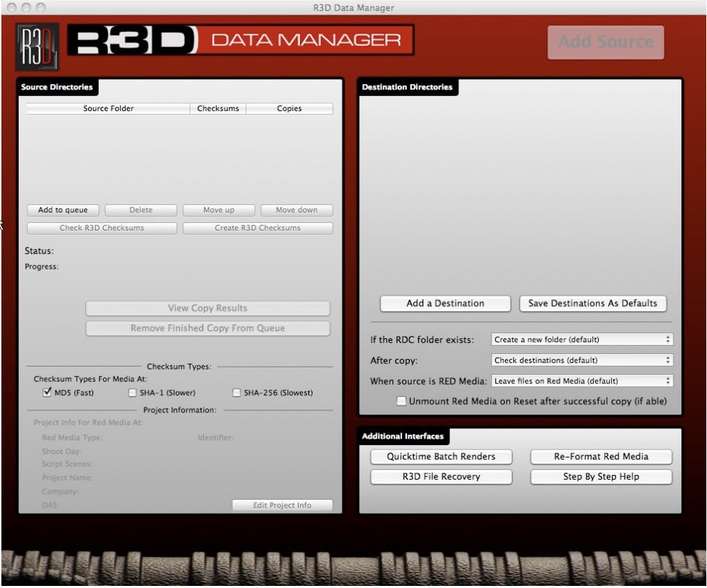This screenshot has height=588, width=707.
Task: Click the 'Progress:' label
Action: pos(42,267)
